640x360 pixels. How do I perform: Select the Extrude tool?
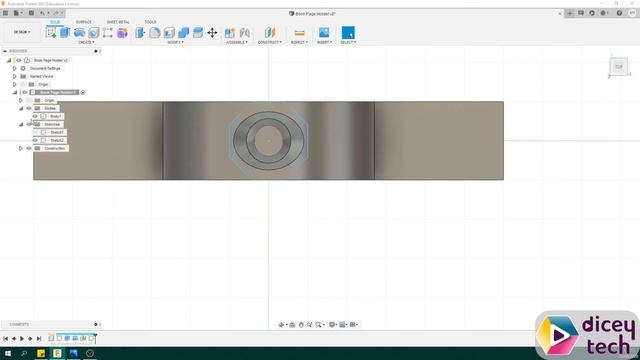[x=65, y=32]
